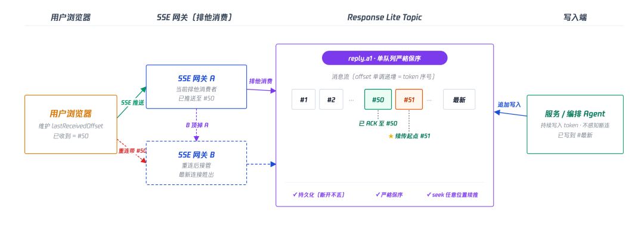
Task: Select the 最新 message box
Action: point(459,100)
